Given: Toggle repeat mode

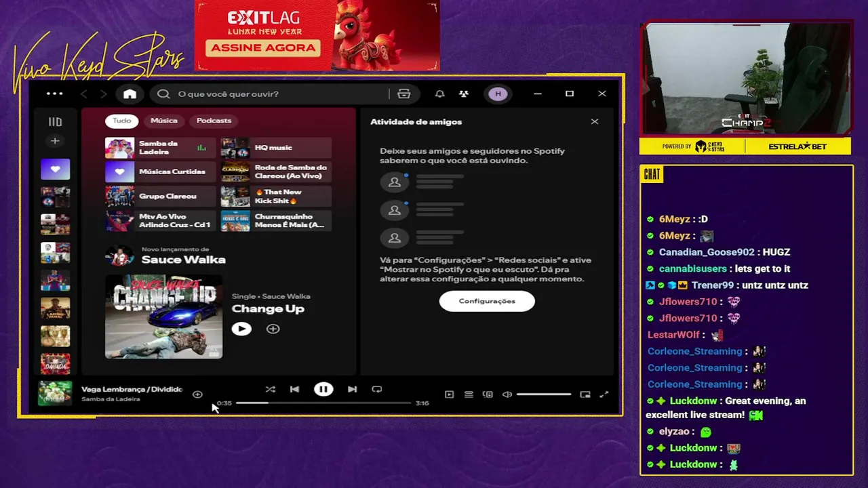Looking at the screenshot, I should pos(377,389).
